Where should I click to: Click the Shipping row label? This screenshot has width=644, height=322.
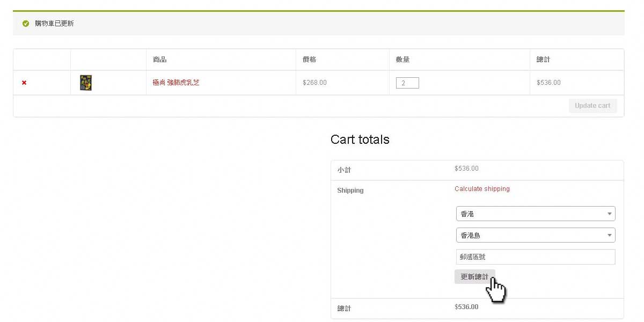(x=350, y=191)
